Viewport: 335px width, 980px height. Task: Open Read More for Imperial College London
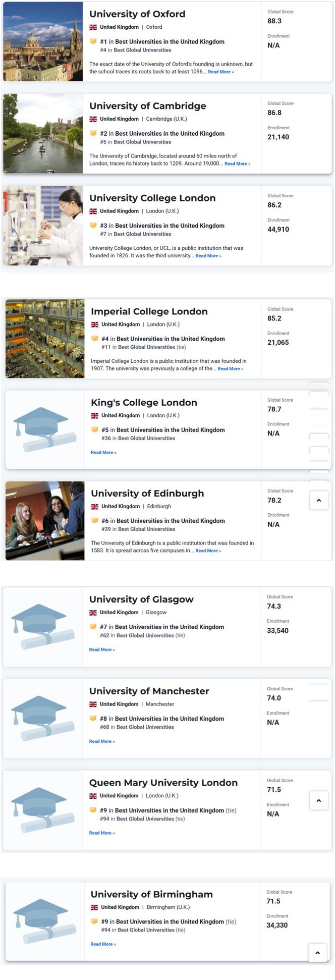point(230,369)
